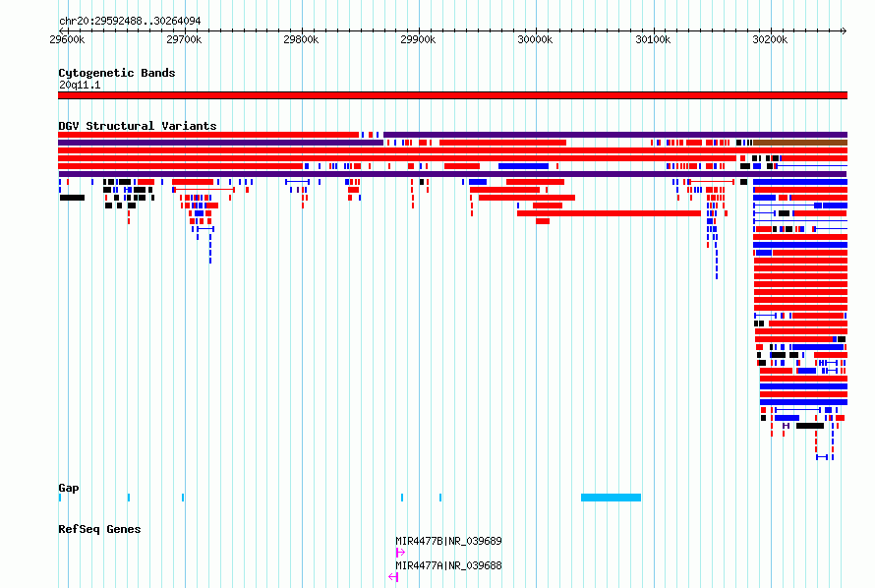Click the 29800k ruler tick label
This screenshot has width=875, height=588.
[x=301, y=39]
